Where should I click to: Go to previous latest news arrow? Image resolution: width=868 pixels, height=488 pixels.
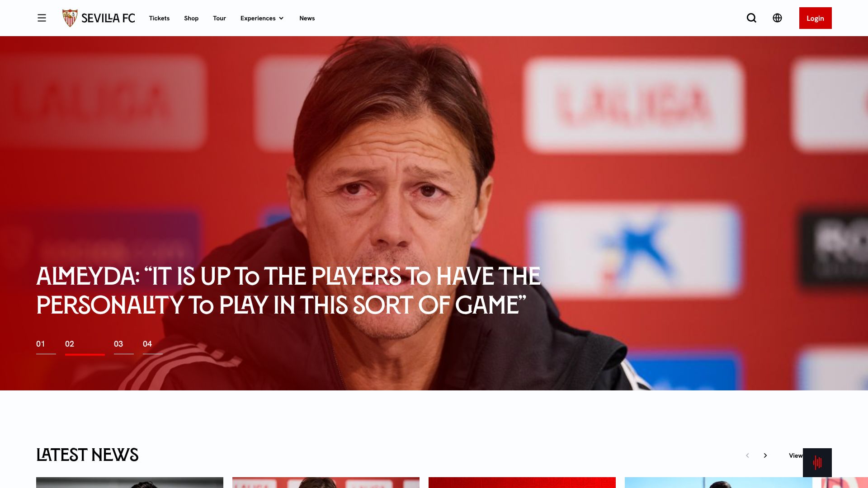[x=747, y=455]
